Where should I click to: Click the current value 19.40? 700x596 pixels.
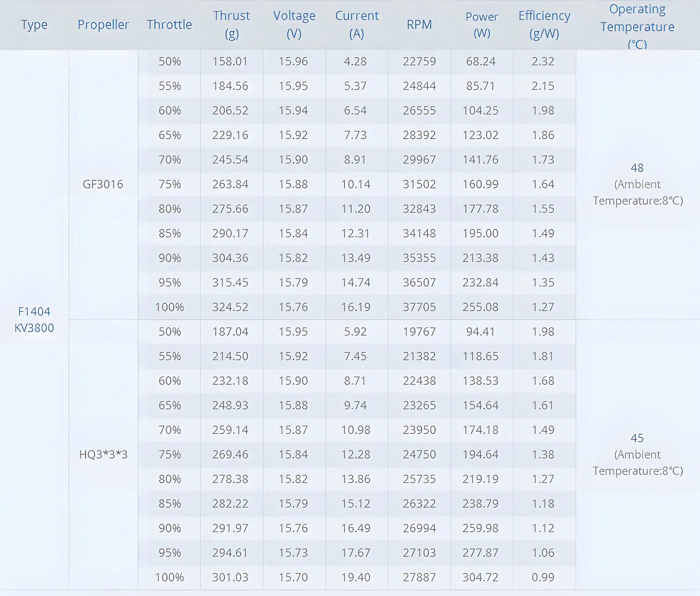(356, 577)
